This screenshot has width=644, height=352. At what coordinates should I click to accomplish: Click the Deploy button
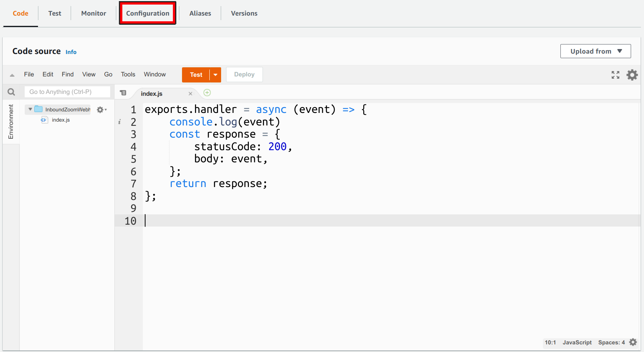[x=244, y=74]
